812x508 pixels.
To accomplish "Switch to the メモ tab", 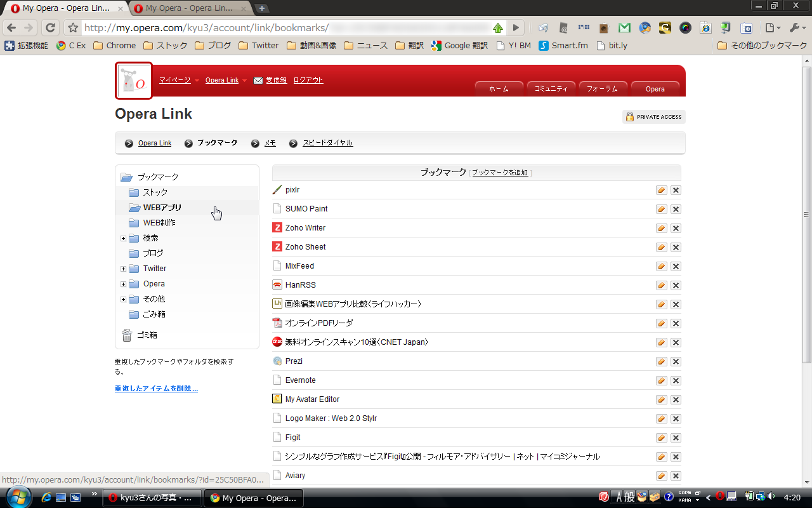I will [x=270, y=143].
